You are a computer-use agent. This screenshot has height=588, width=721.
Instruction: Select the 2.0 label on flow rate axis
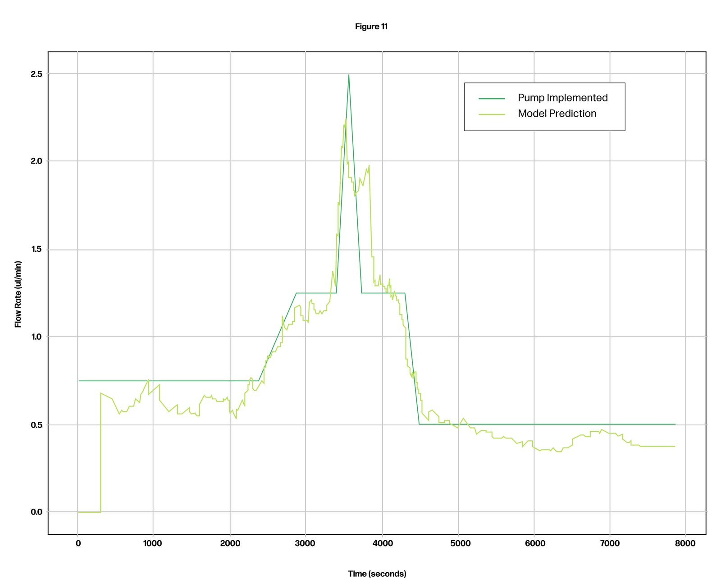36,161
